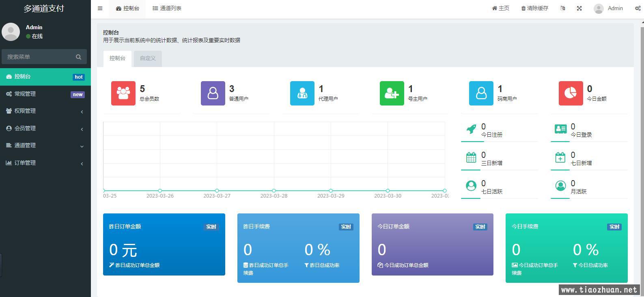Focus the 搜索菜单 search field
The width and height of the screenshot is (644, 297).
[44, 57]
